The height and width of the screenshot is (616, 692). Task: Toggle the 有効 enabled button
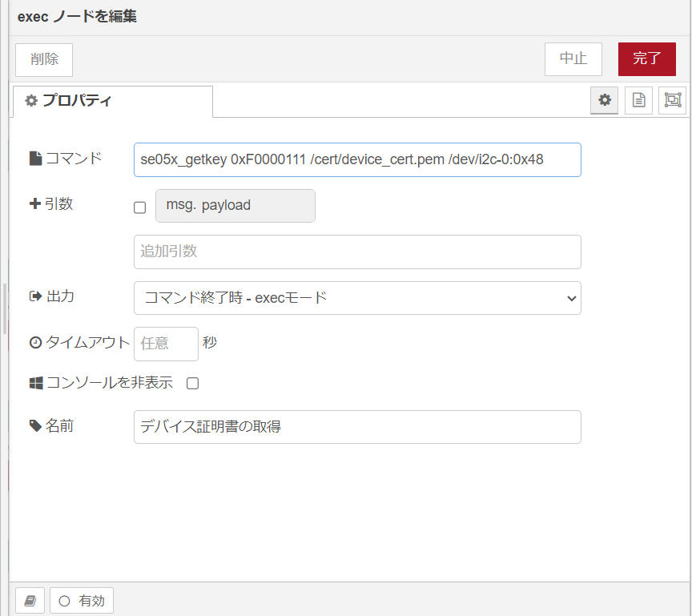coord(82,601)
